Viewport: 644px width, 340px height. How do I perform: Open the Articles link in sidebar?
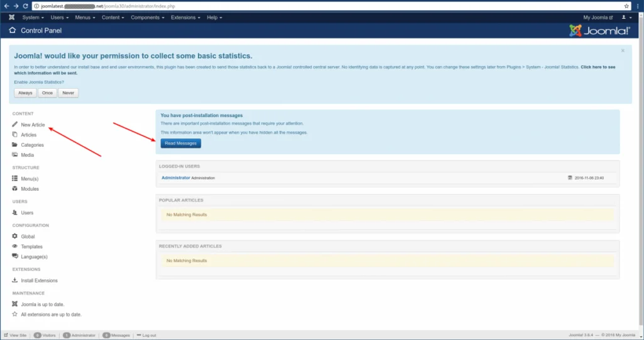tap(29, 135)
